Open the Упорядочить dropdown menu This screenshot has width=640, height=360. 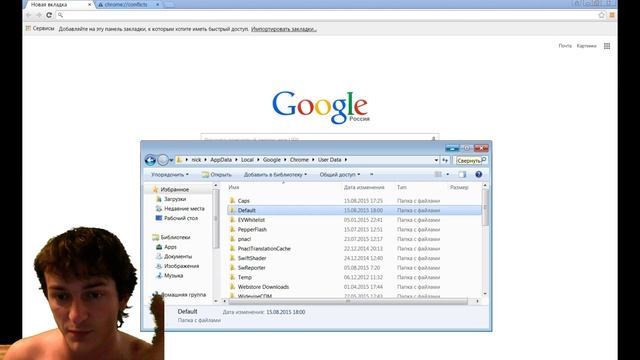170,174
